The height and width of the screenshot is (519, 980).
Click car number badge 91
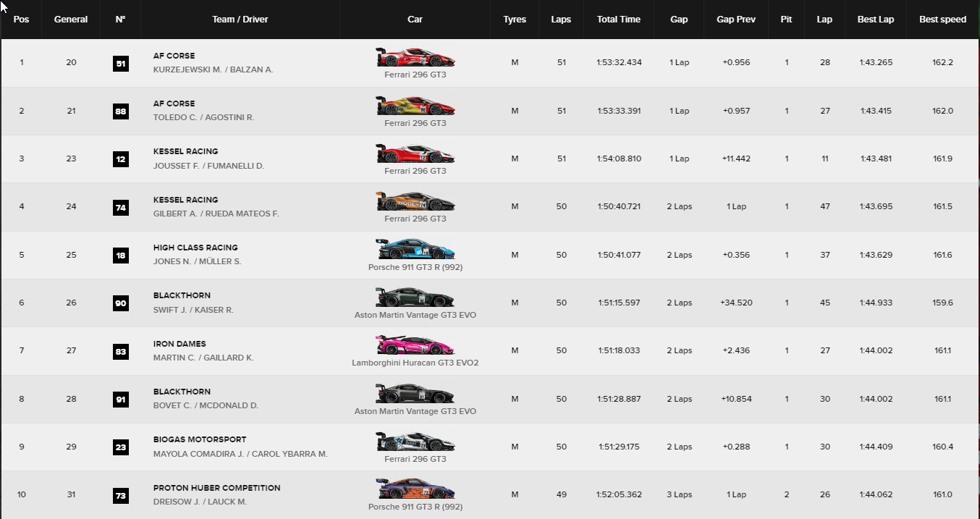[x=121, y=399]
